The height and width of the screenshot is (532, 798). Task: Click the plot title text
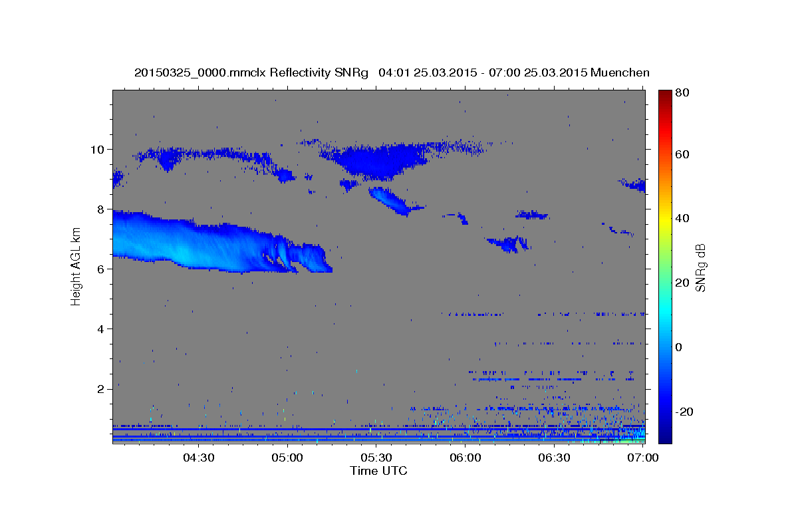[x=392, y=72]
